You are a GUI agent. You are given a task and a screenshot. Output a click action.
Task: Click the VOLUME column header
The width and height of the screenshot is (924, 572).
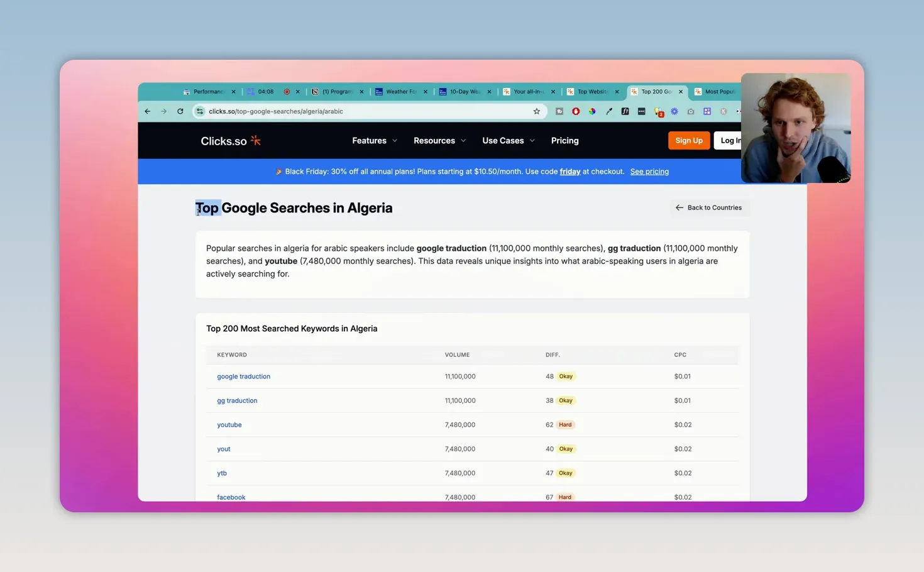pos(457,355)
